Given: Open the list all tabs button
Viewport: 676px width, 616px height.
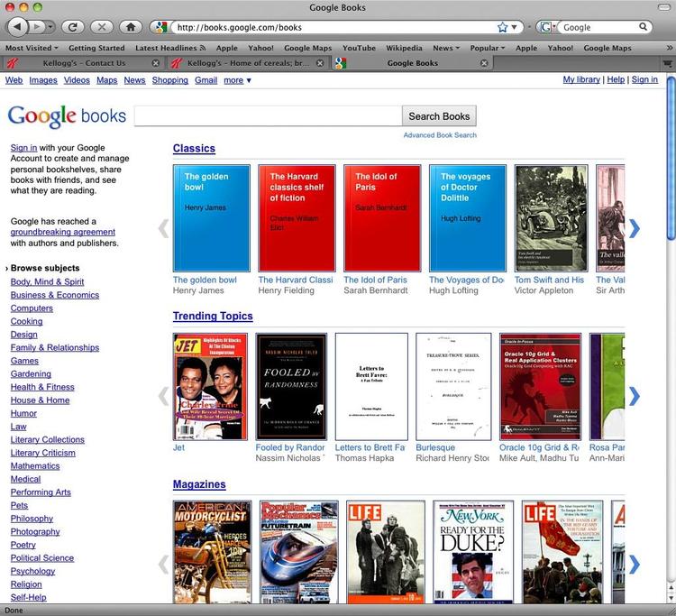Looking at the screenshot, I should pyautogui.click(x=667, y=63).
